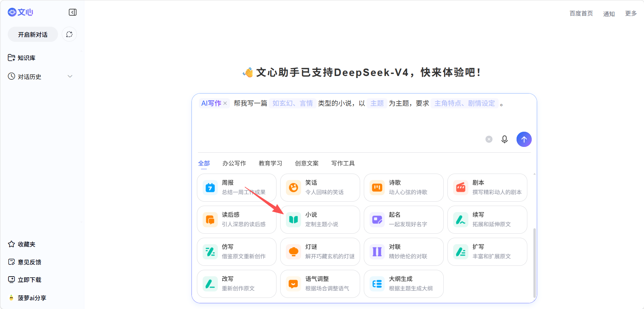
Task: Click the 解开巧藏玄机的灯谜 text
Action: [330, 256]
